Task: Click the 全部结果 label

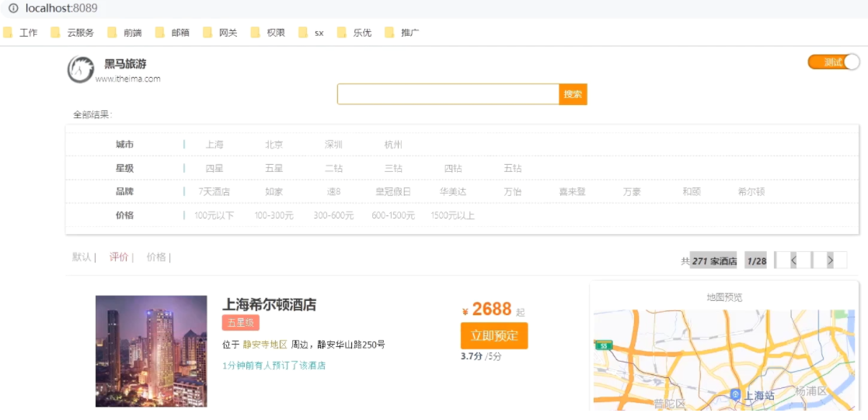Action: (92, 114)
